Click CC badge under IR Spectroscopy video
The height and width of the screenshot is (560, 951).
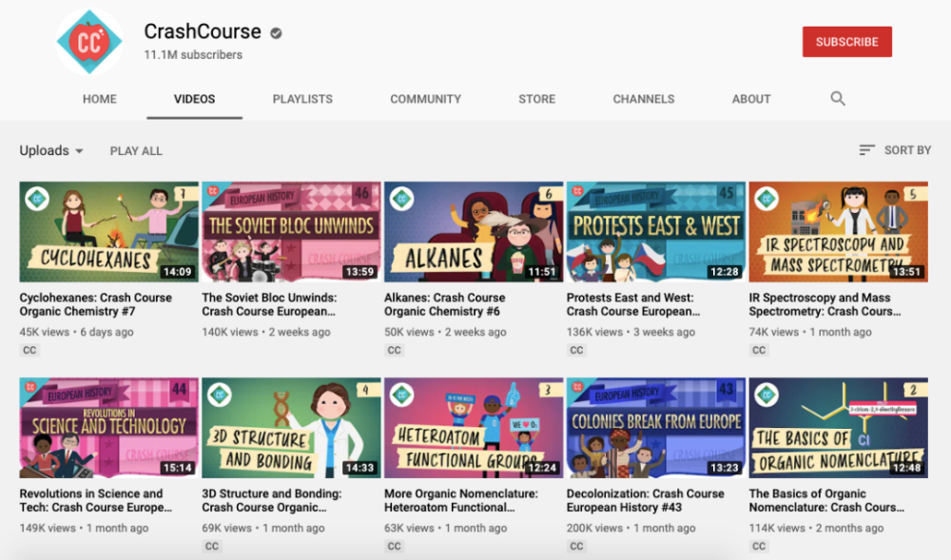[759, 350]
